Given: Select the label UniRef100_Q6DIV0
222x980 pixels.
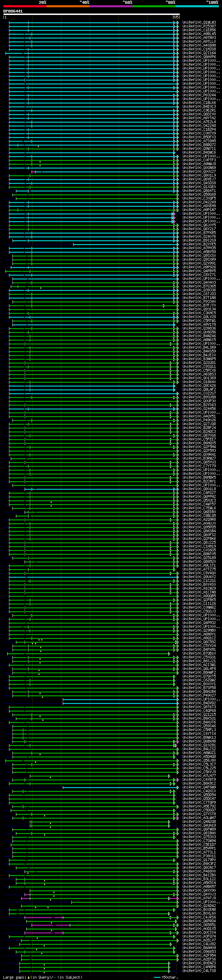Looking at the screenshot, I should point(199,114).
